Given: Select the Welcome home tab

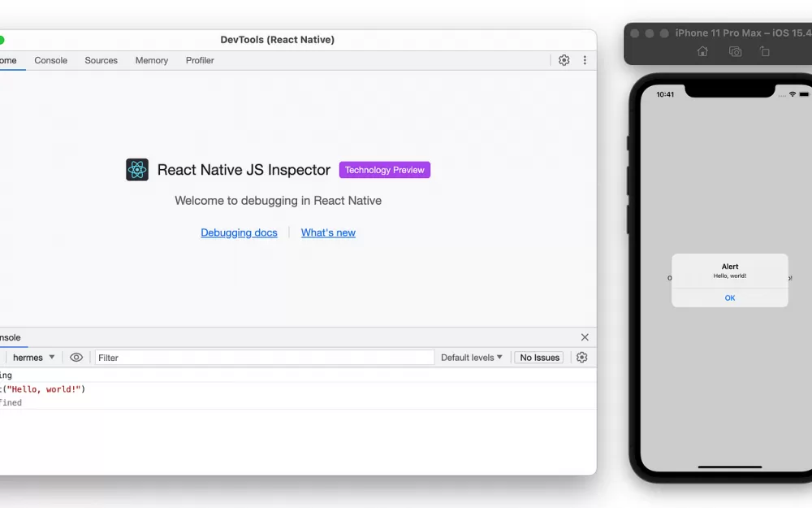Looking at the screenshot, I should (x=8, y=60).
